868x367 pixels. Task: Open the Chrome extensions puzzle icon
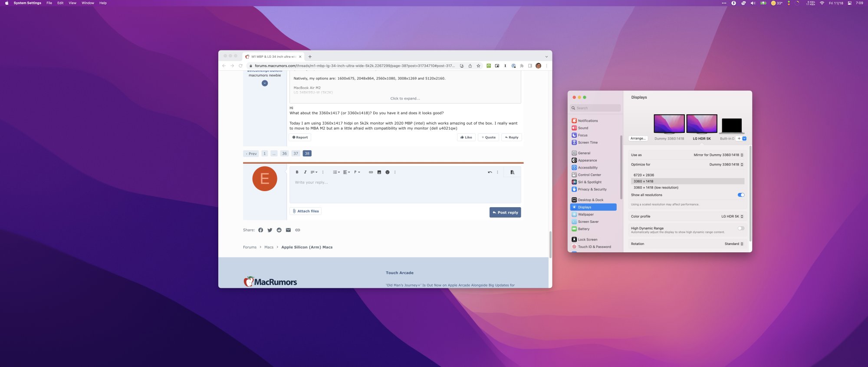point(522,66)
